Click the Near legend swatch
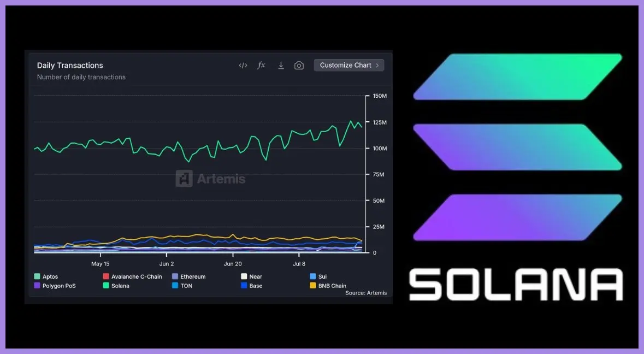The image size is (644, 354). coord(244,276)
